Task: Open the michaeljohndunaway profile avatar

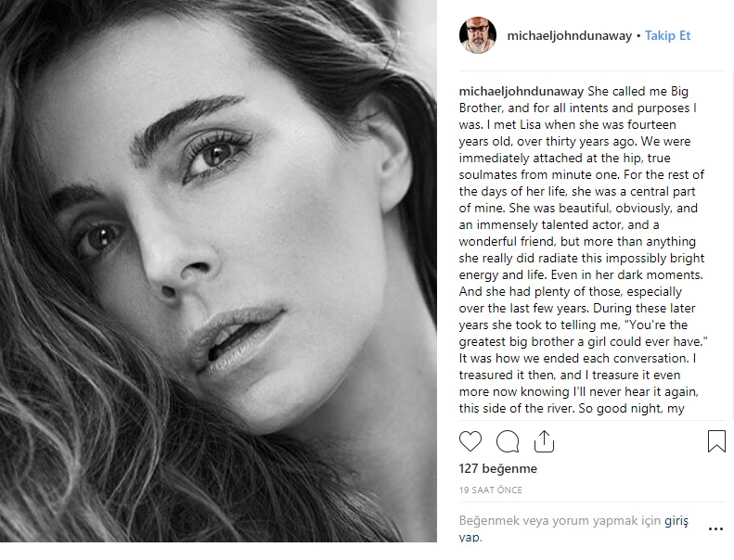Action: (x=478, y=35)
